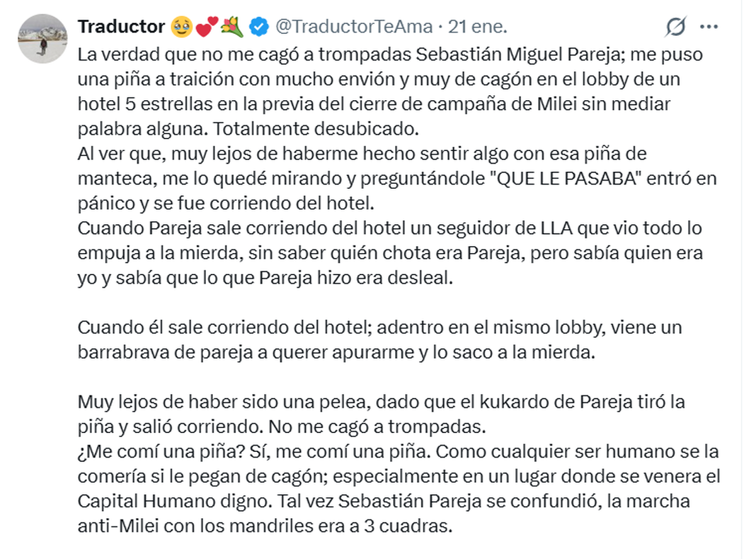Screen dimensions: 756x559
Task: Open the three-dot More options menu
Action: pyautogui.click(x=709, y=27)
